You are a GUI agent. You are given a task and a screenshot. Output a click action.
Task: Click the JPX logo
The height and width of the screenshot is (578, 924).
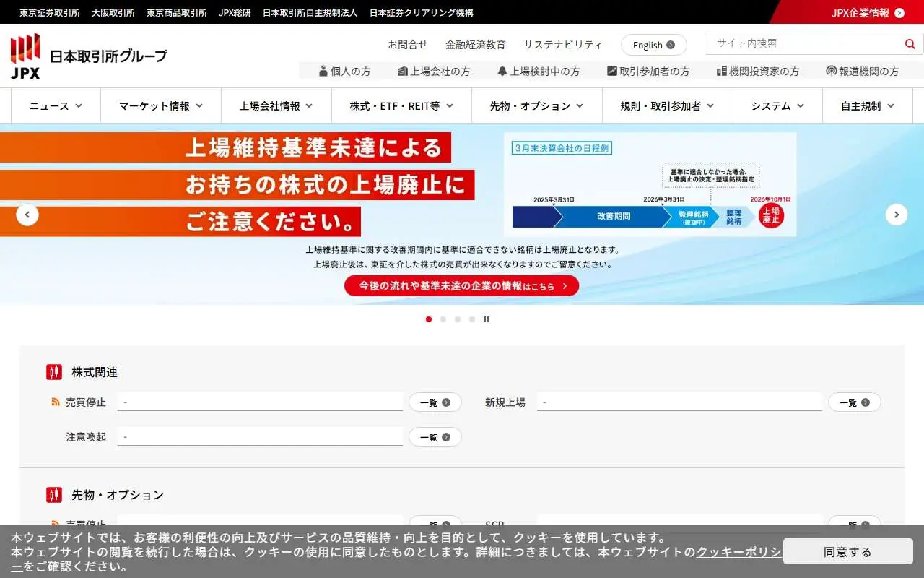click(25, 56)
